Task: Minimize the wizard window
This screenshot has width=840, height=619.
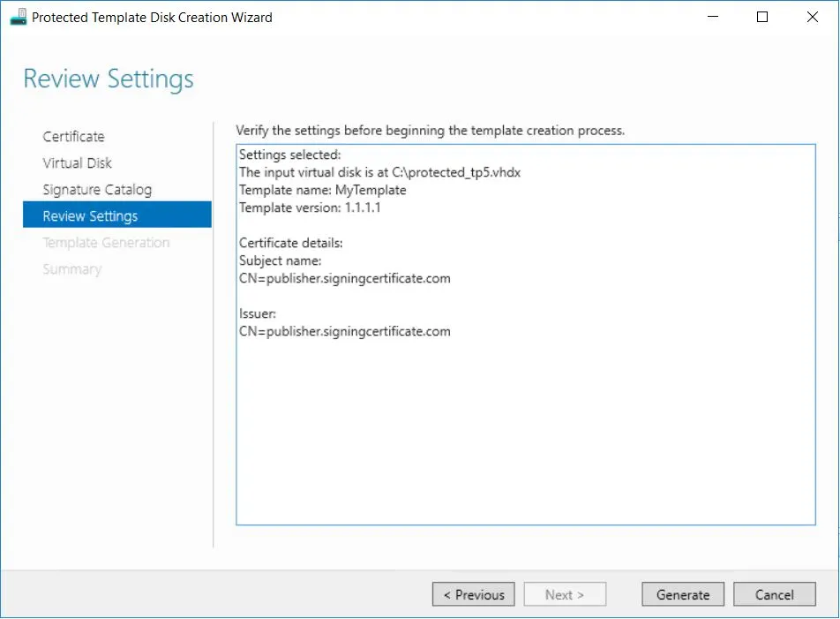Action: pos(713,18)
